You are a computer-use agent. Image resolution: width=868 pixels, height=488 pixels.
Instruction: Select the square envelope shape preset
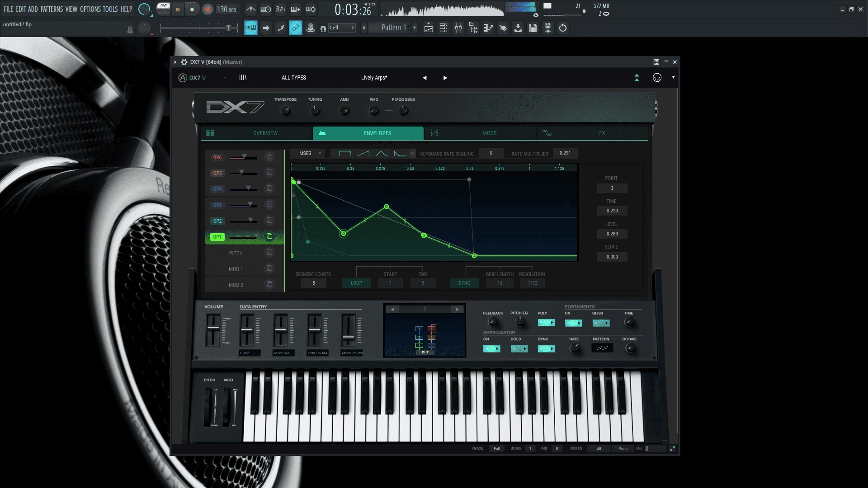345,154
